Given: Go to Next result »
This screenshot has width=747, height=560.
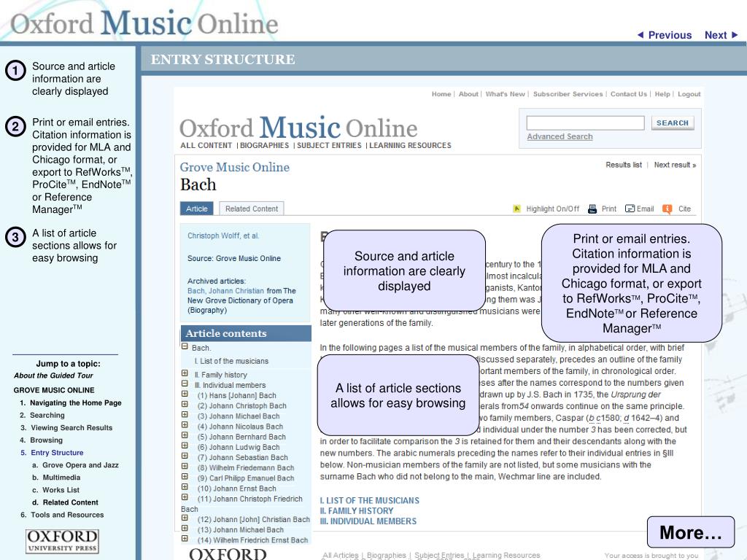Looking at the screenshot, I should tap(675, 165).
